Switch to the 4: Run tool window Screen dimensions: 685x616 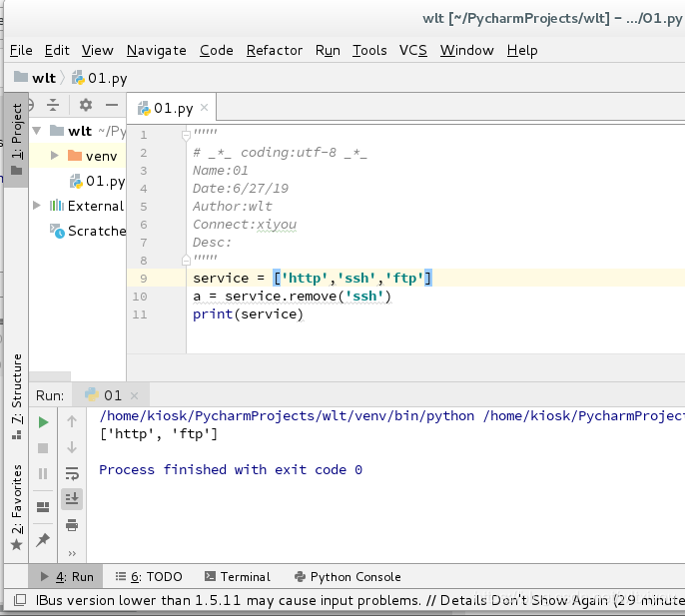(66, 577)
